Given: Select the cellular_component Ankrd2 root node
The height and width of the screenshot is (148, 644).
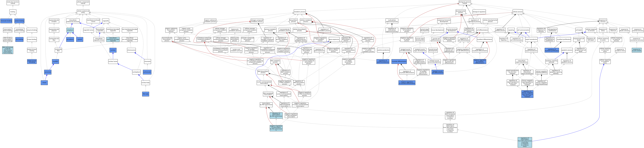Looking at the screenshot, I should (83, 3).
